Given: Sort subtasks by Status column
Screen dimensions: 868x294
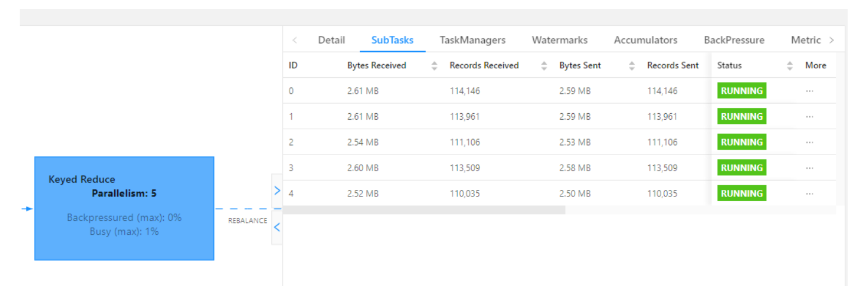Looking at the screenshot, I should pos(790,66).
